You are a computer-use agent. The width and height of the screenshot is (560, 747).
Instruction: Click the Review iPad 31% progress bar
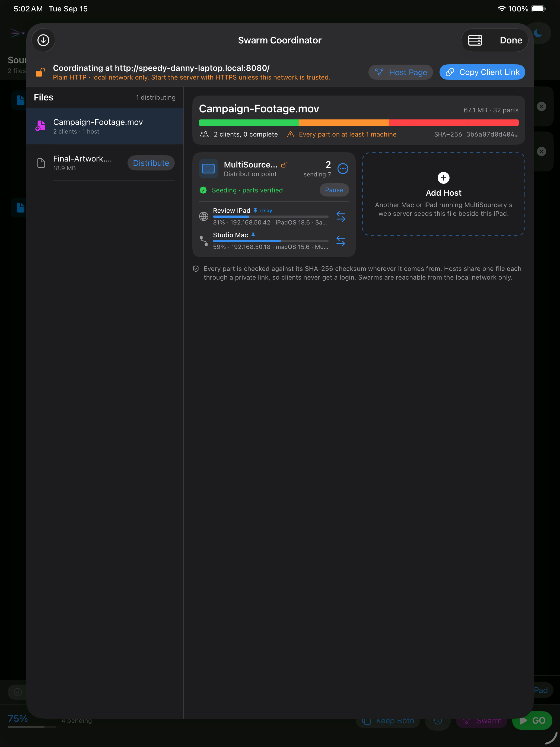271,216
